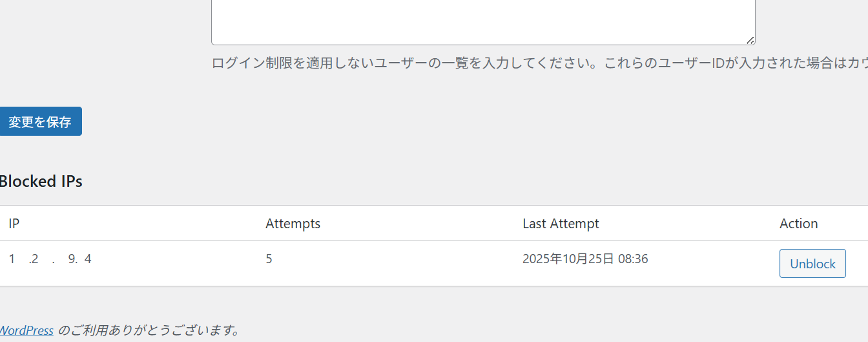Click inside the exempt users text area
Screen dimensions: 868x342
tap(483, 19)
